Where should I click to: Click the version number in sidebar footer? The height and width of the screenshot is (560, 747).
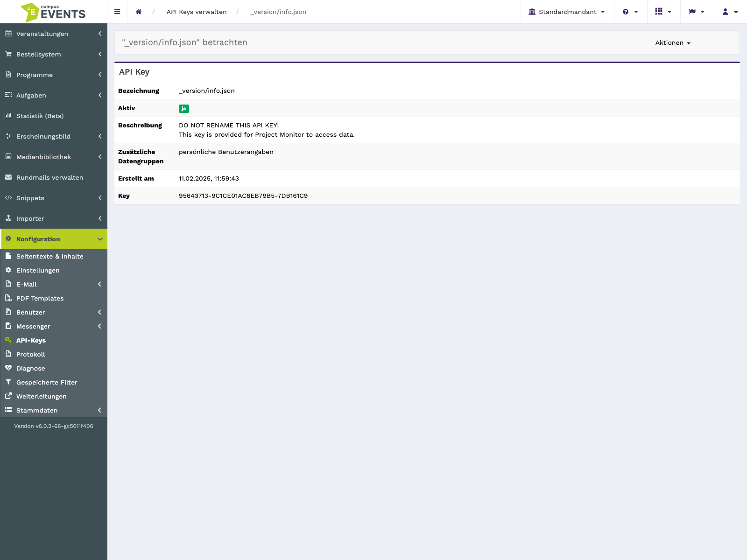pyautogui.click(x=54, y=426)
